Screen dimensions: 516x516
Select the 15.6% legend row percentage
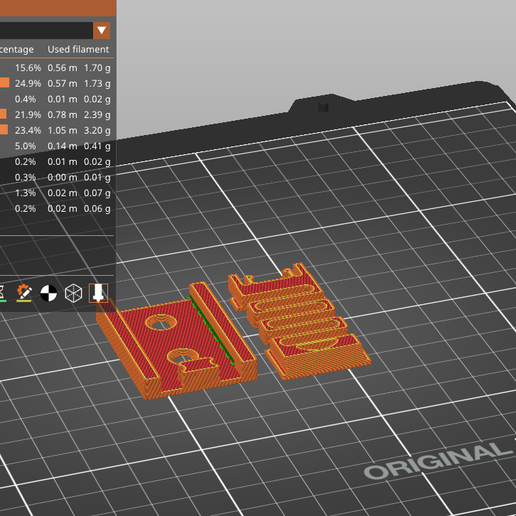[x=28, y=68]
